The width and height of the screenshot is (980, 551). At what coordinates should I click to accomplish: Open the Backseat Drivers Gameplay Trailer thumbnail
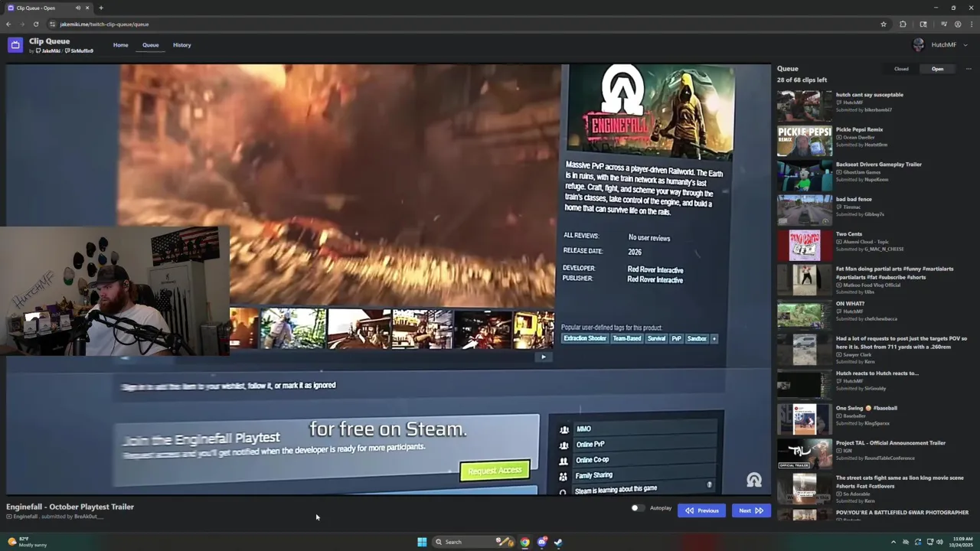(x=805, y=176)
